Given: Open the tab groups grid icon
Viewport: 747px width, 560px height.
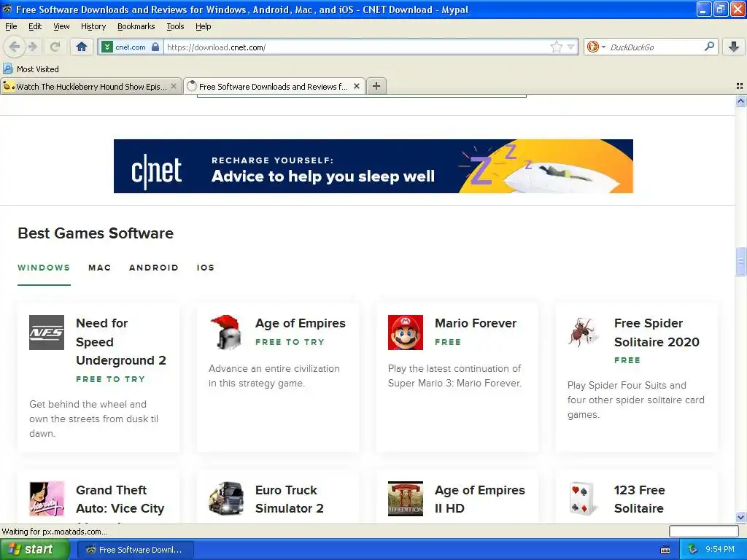Looking at the screenshot, I should [740, 86].
